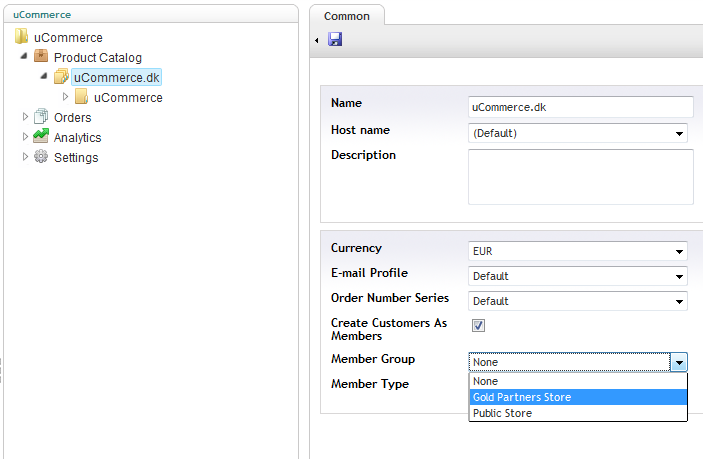Switch to the Common tab

tap(347, 16)
